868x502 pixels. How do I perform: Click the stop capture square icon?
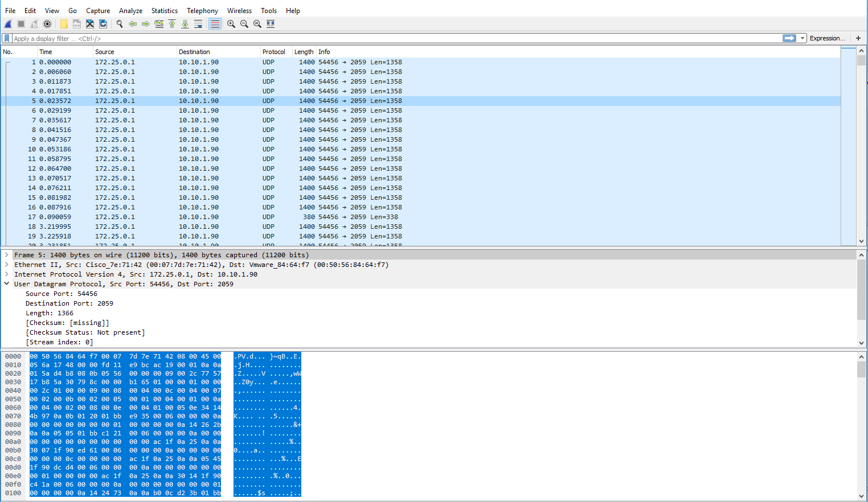(21, 24)
